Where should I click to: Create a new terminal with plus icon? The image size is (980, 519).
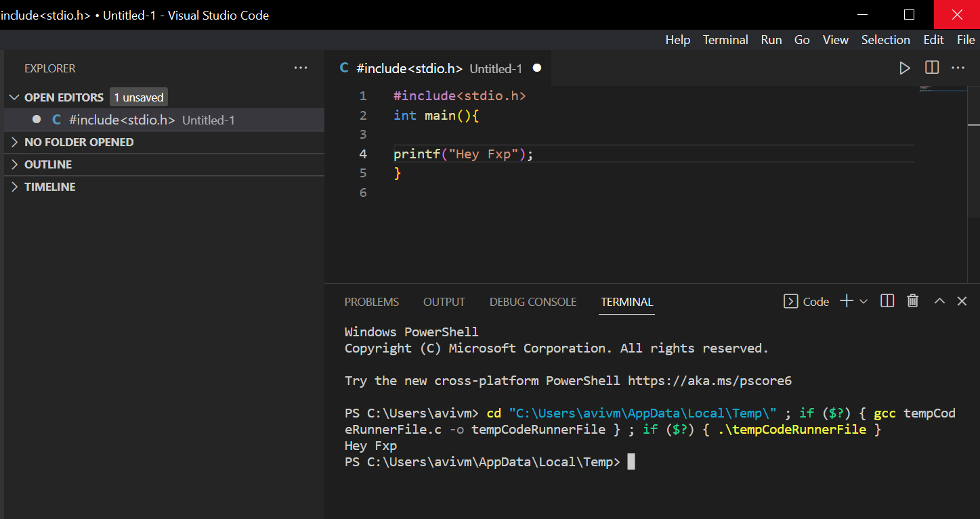[x=847, y=301]
